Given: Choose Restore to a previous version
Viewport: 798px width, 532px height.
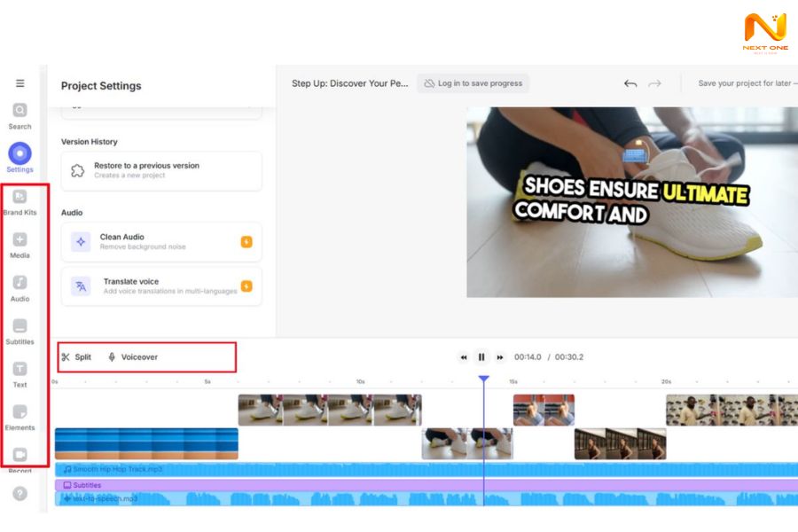Looking at the screenshot, I should pos(161,170).
